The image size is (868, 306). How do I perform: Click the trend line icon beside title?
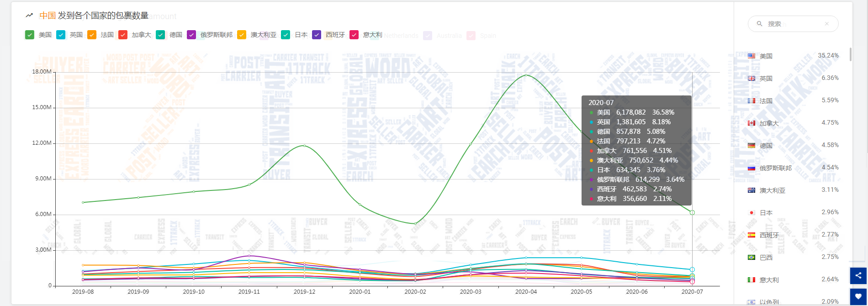click(30, 16)
